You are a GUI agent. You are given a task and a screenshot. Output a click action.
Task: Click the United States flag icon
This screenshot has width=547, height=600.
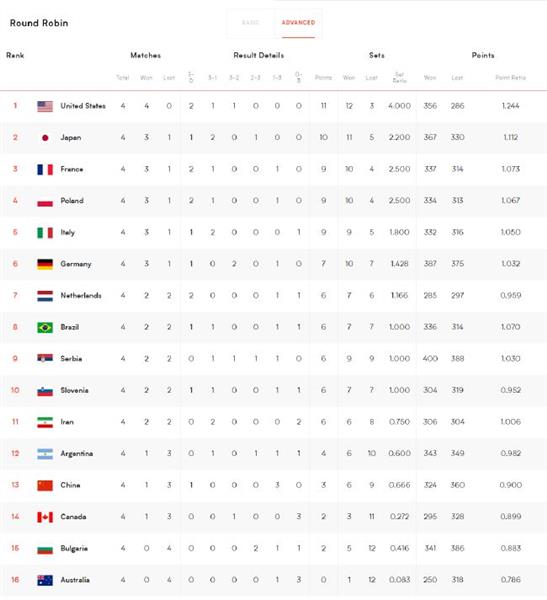(45, 106)
